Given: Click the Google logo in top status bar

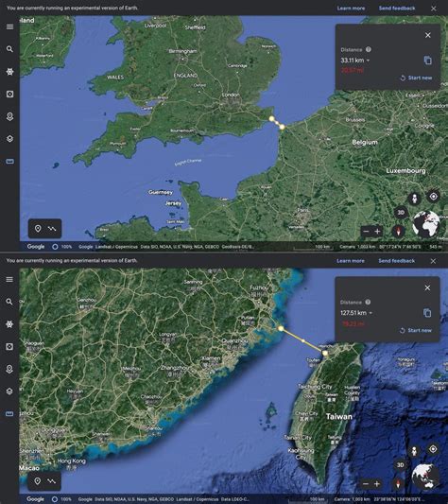Looking at the screenshot, I should tap(36, 247).
